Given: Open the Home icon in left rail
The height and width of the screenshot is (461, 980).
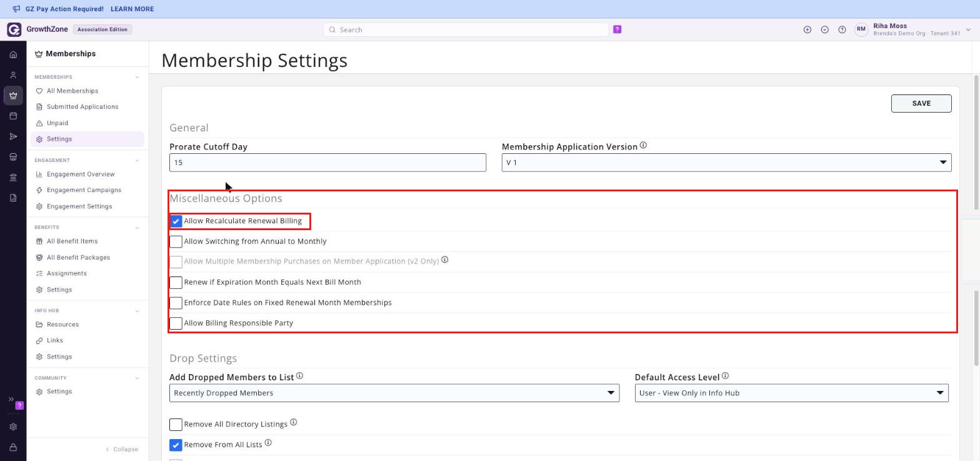Looking at the screenshot, I should coord(13,54).
